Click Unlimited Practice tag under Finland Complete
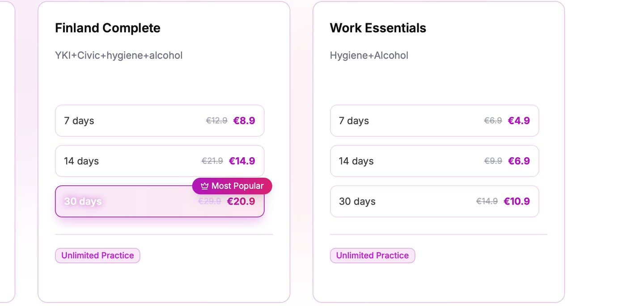This screenshot has width=644, height=306. click(97, 256)
